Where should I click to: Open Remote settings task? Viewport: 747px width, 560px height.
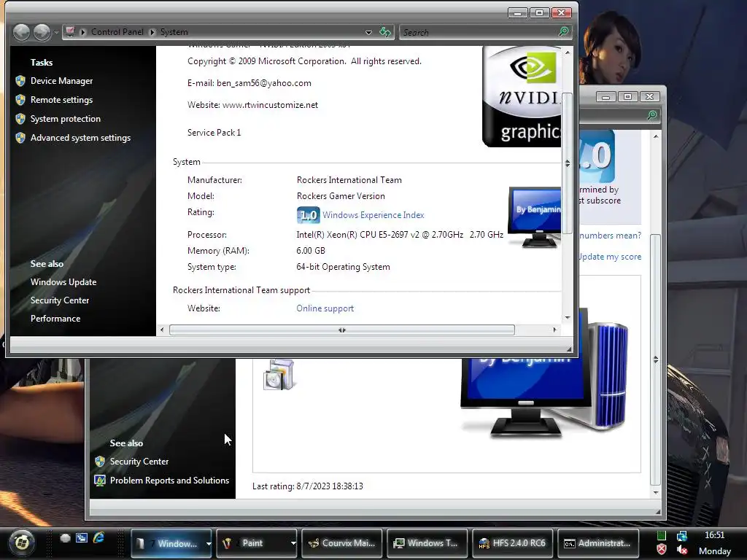(x=61, y=100)
